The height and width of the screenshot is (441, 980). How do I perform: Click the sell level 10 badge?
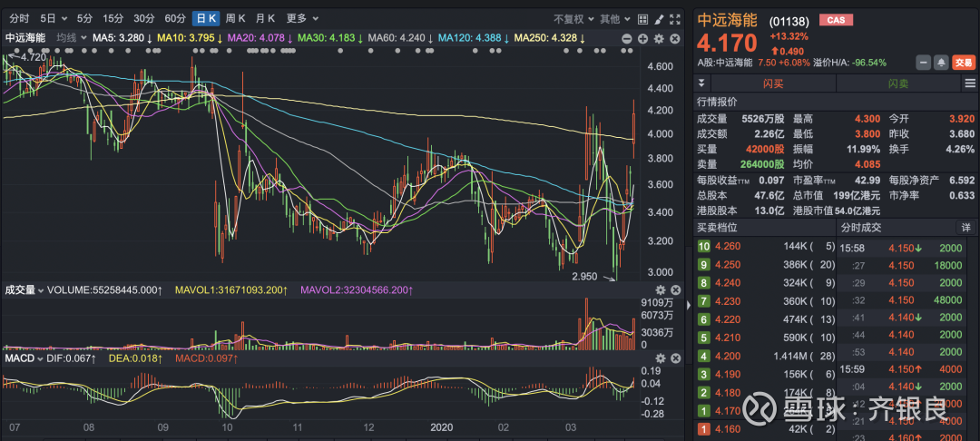(x=704, y=246)
